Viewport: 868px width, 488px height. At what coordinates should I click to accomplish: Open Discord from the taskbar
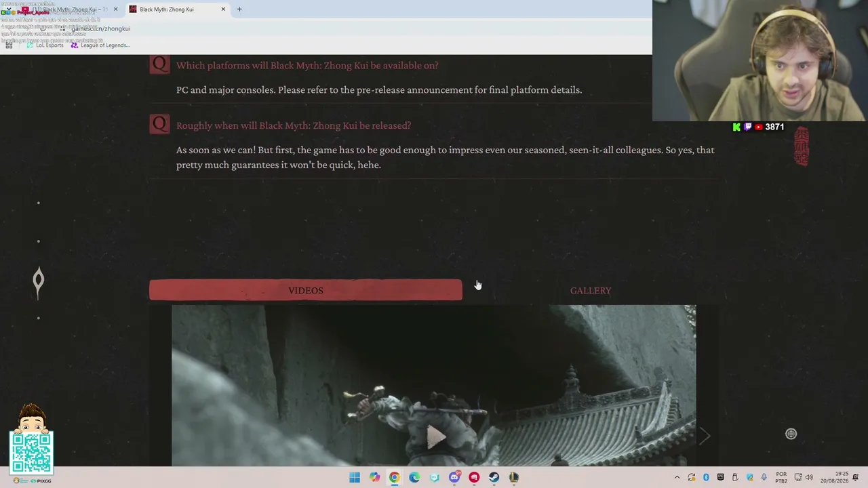tap(454, 477)
